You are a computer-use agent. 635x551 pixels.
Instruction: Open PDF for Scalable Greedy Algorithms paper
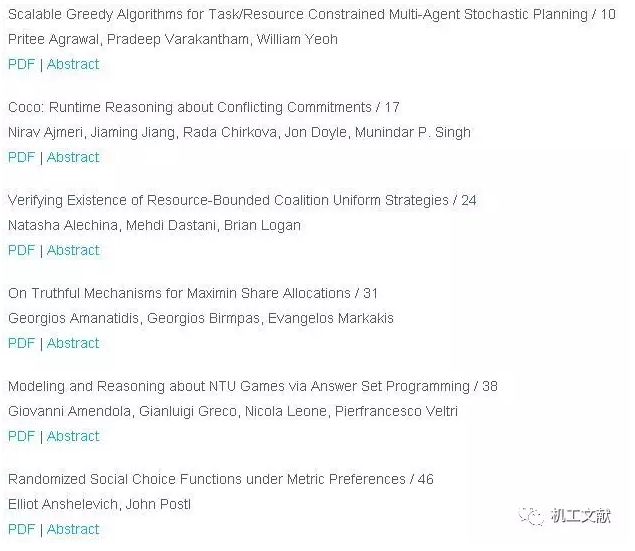coord(21,64)
